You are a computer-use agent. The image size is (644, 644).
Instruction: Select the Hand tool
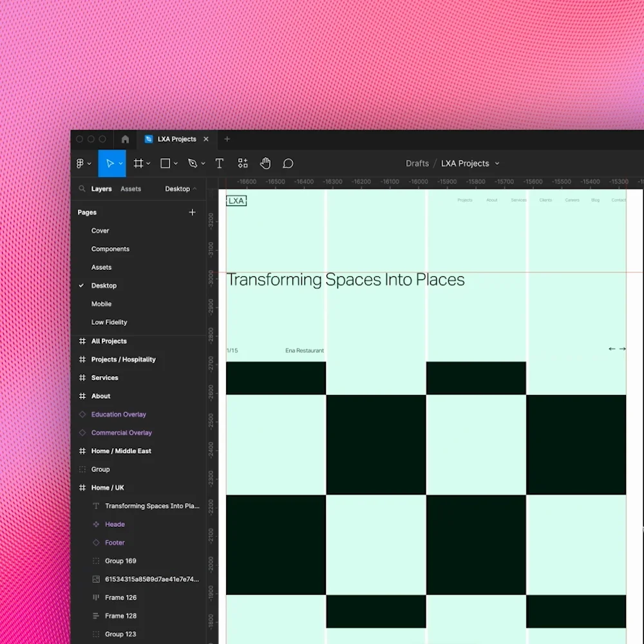click(265, 164)
